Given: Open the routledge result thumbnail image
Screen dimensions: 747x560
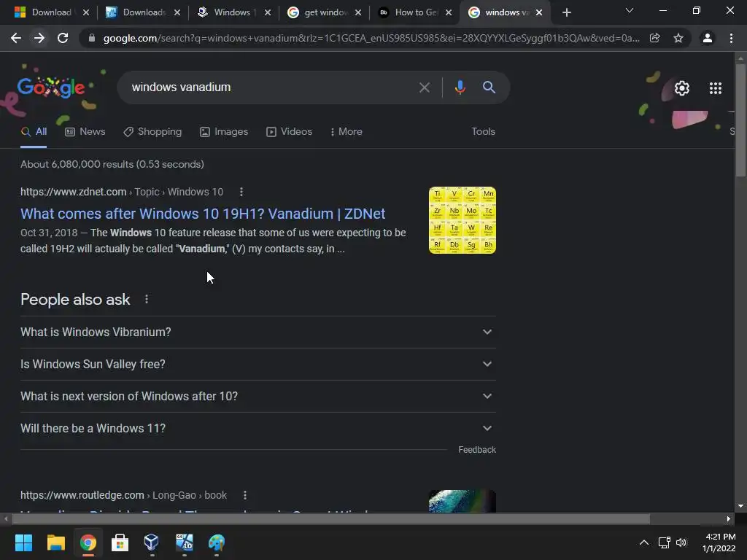Looking at the screenshot, I should tap(462, 501).
